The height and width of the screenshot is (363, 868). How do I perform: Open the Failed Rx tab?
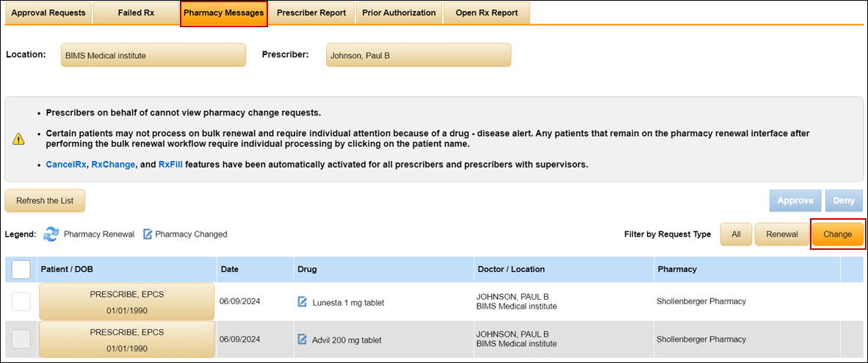pos(135,13)
